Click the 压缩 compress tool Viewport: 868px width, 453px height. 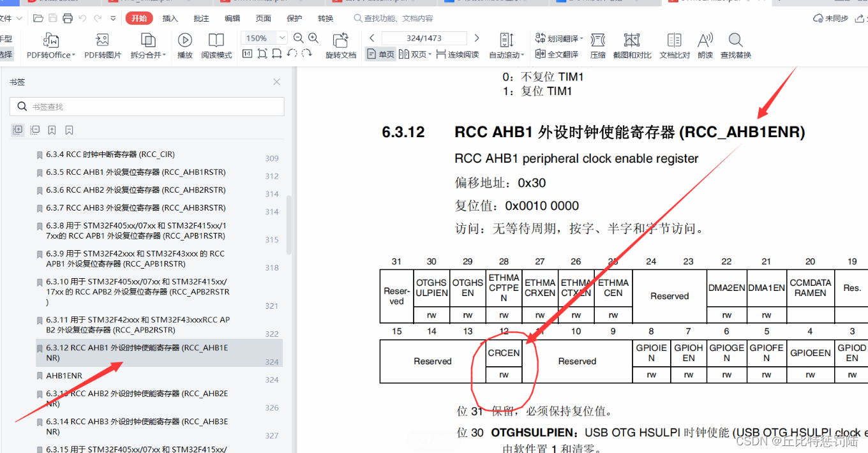[598, 46]
